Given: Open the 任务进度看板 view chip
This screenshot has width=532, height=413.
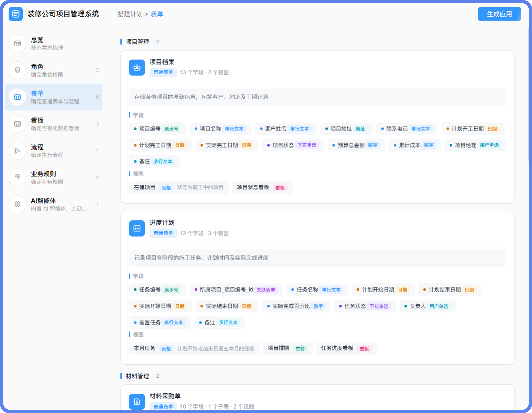Looking at the screenshot, I should [346, 348].
